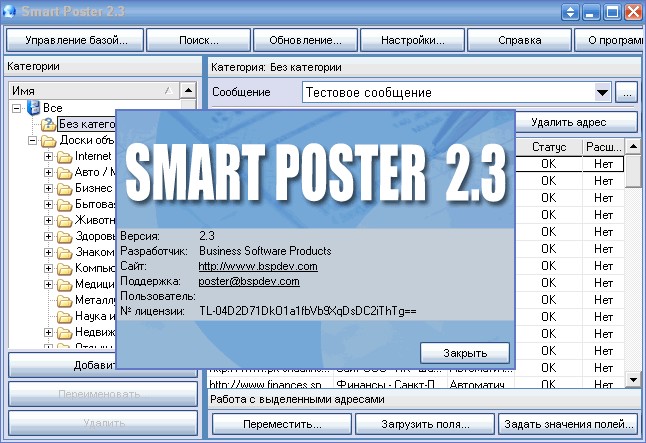Click the Загрузить поля button

425,424
